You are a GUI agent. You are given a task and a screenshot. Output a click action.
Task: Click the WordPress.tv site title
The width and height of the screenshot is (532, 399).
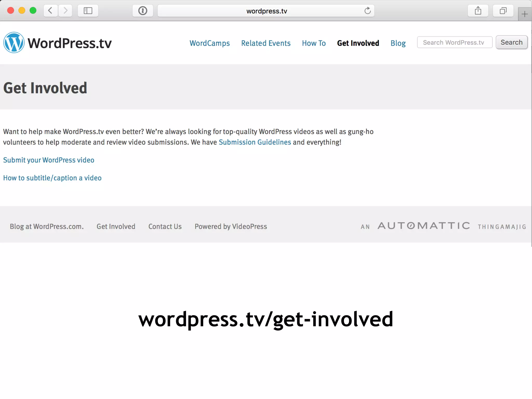click(70, 43)
